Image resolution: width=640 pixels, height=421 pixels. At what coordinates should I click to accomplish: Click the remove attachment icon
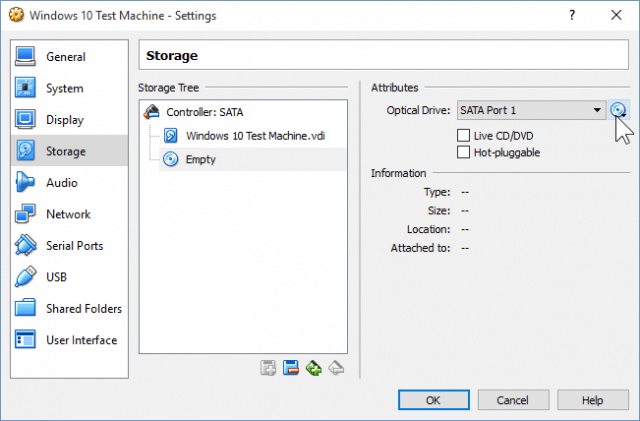pyautogui.click(x=336, y=368)
